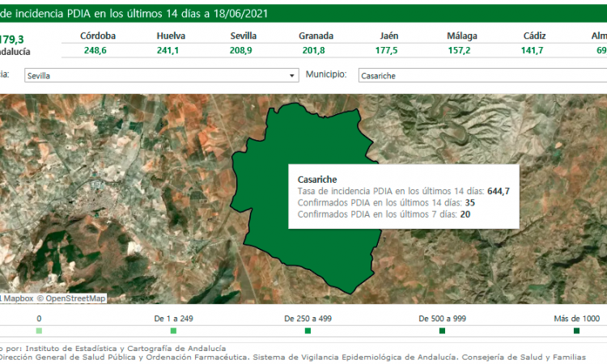
Task: Click the Casariche title in the tooltip
Action: (317, 180)
